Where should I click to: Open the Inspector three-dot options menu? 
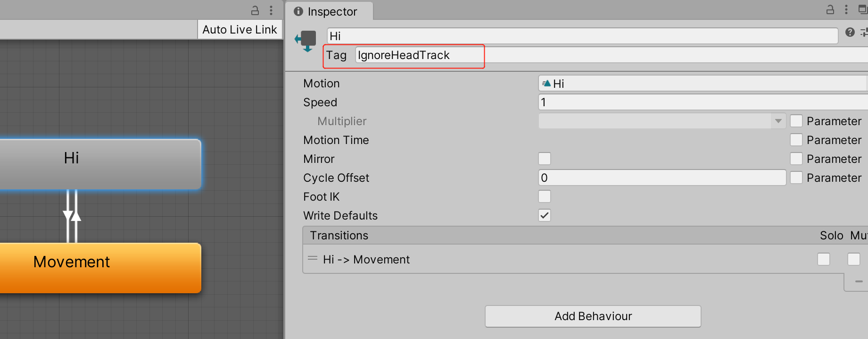(x=846, y=9)
